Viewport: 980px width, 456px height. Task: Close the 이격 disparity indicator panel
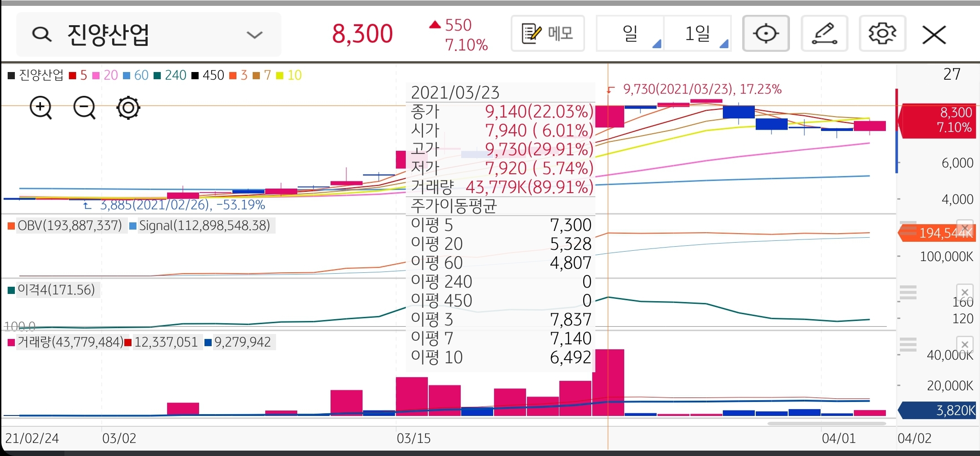(964, 292)
